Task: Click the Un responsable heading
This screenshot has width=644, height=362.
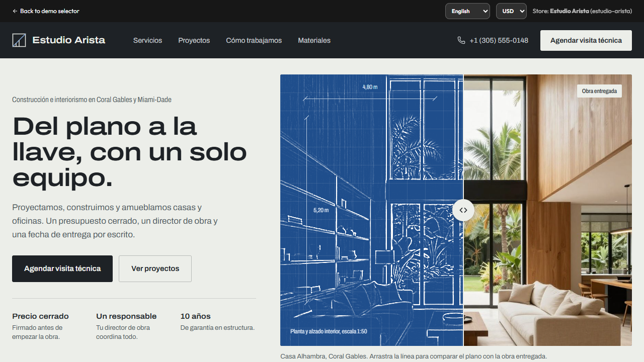Action: coord(126,316)
